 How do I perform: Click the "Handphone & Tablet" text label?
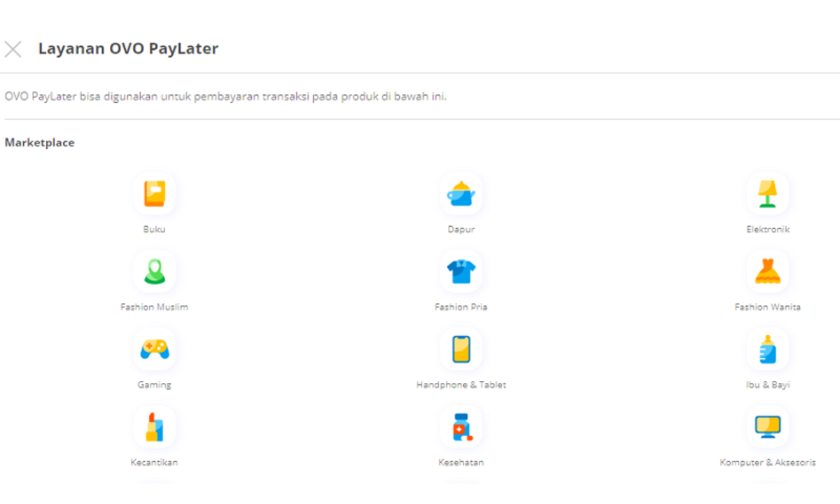click(x=461, y=385)
